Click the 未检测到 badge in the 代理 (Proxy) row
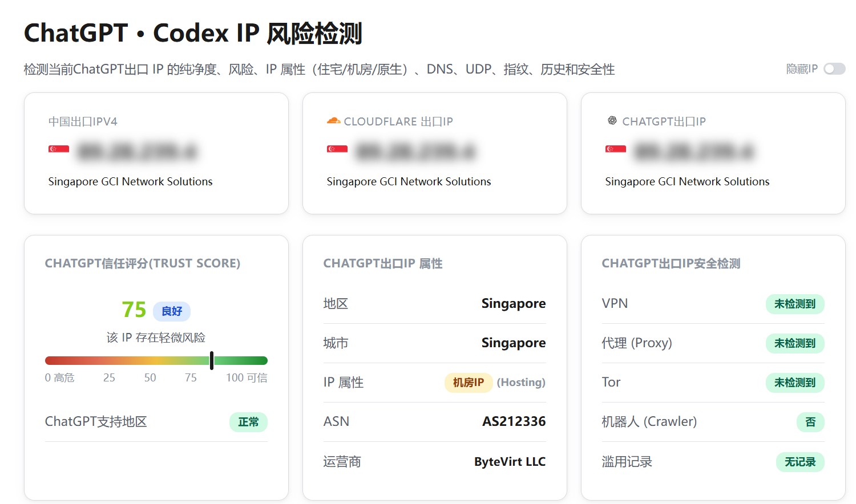The height and width of the screenshot is (504, 856). pos(795,343)
